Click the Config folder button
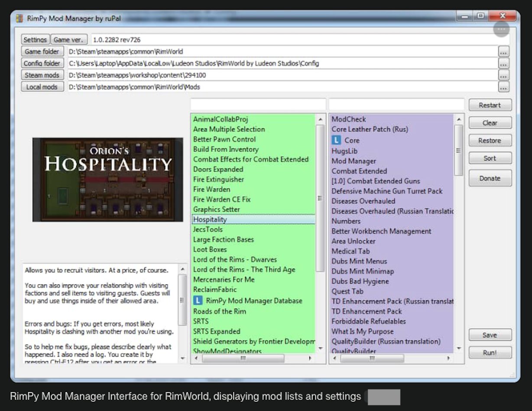The height and width of the screenshot is (411, 532). [42, 63]
